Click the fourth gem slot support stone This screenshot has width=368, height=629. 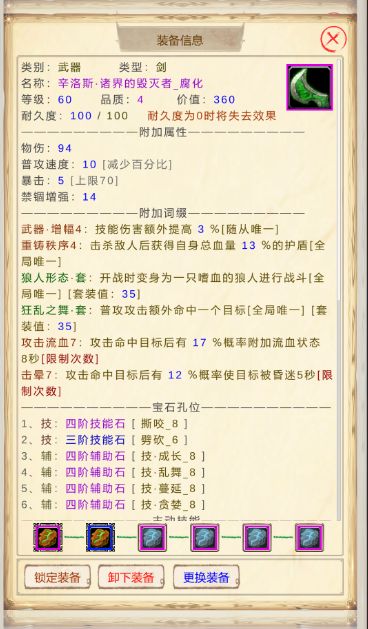click(205, 538)
